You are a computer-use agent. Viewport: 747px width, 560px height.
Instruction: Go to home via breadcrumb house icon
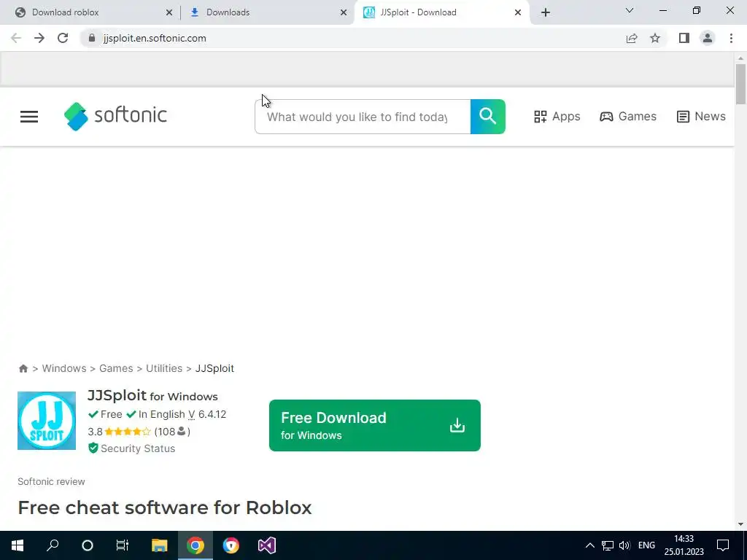pos(23,368)
